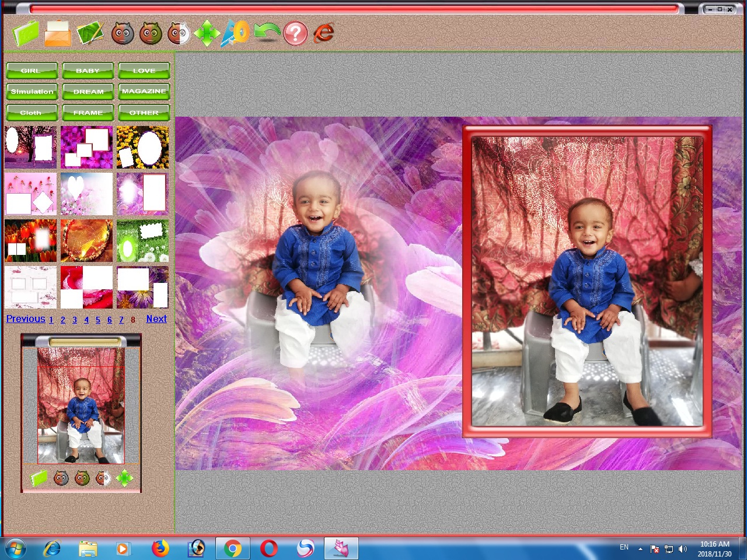
Task: Go to the Next template page
Action: point(156,319)
